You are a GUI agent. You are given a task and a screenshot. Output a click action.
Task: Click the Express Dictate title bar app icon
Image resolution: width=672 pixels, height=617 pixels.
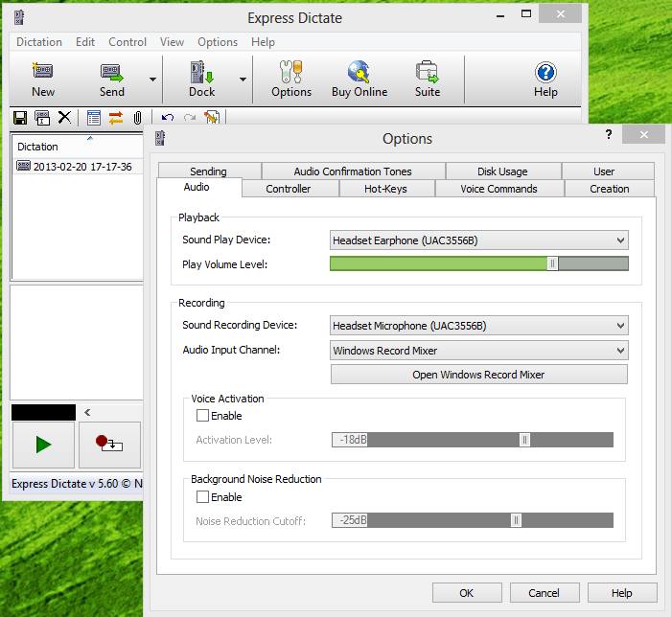click(x=19, y=17)
